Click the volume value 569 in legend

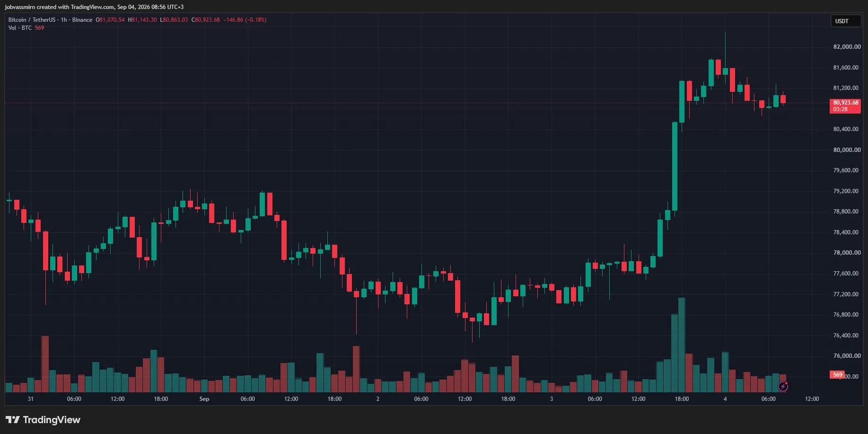(x=39, y=28)
